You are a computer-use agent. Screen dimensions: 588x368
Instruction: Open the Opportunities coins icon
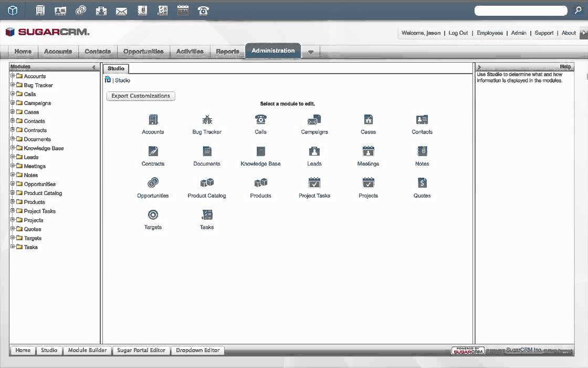tap(153, 183)
